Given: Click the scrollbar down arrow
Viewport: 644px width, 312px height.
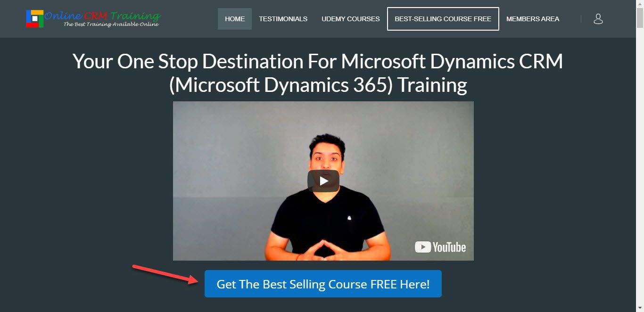Looking at the screenshot, I should (x=640, y=308).
